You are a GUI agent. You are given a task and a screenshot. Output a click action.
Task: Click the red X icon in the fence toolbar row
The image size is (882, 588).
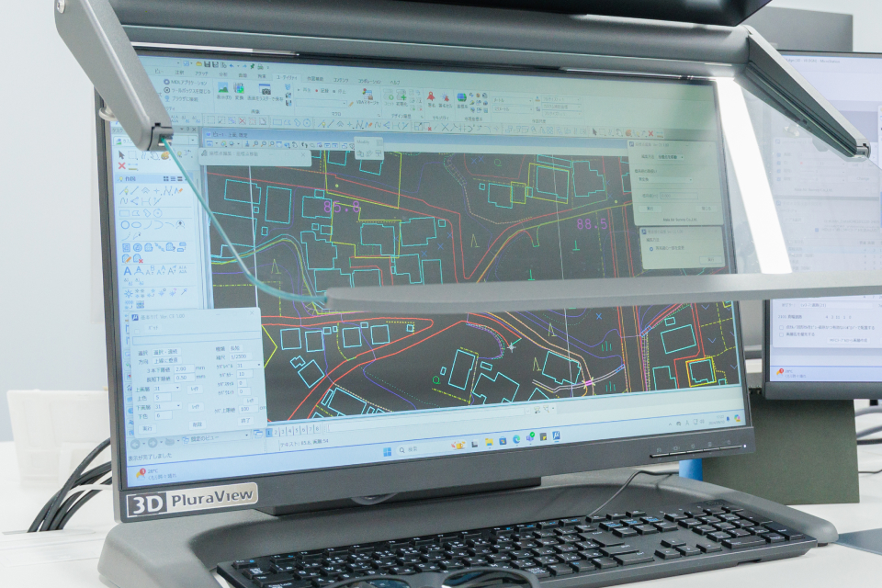pos(243,121)
